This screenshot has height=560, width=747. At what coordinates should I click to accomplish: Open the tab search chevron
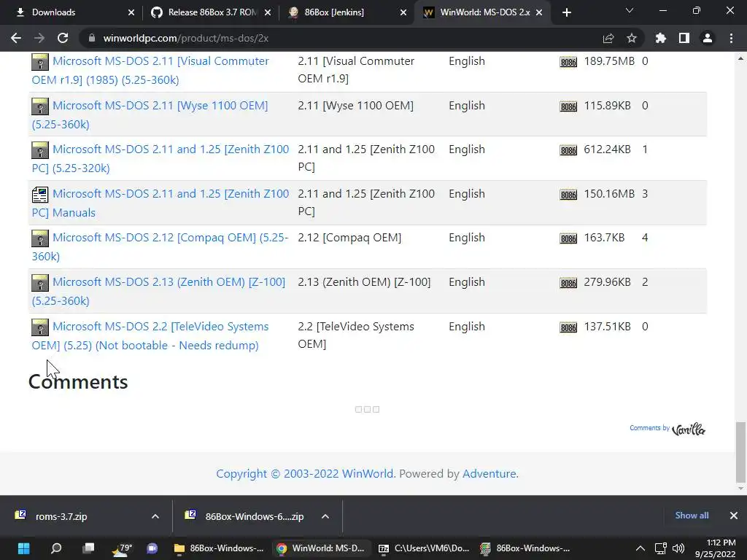(x=630, y=10)
